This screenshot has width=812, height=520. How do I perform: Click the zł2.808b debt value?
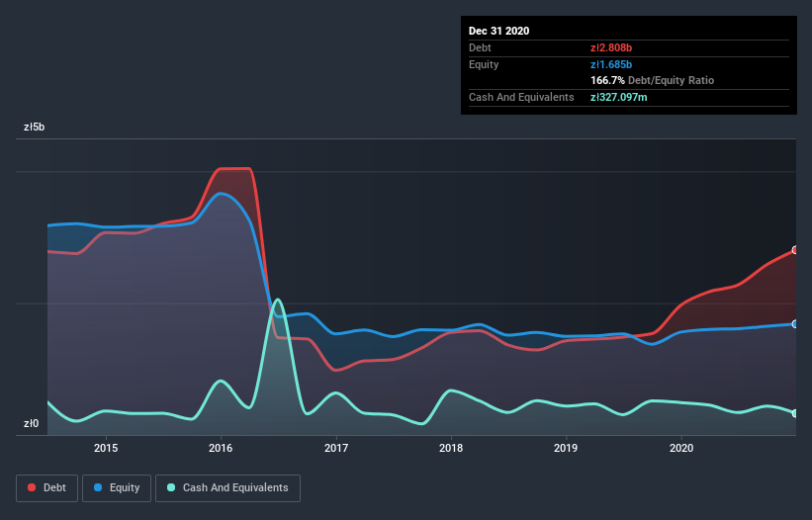pyautogui.click(x=611, y=47)
